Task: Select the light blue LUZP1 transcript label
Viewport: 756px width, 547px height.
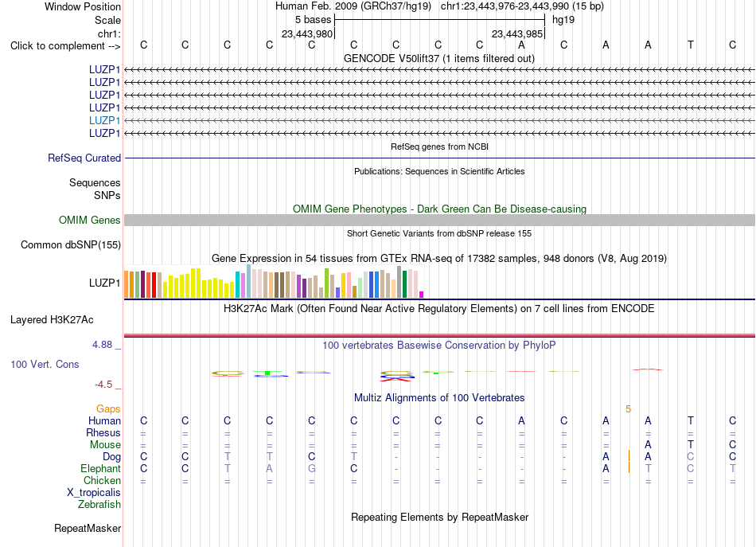Action: 104,120
